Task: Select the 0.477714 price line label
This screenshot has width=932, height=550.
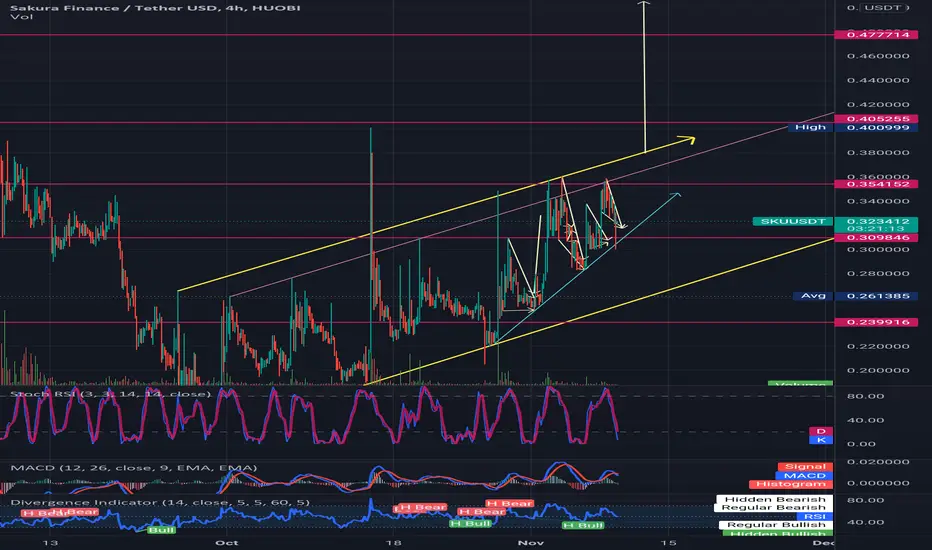Action: [876, 34]
